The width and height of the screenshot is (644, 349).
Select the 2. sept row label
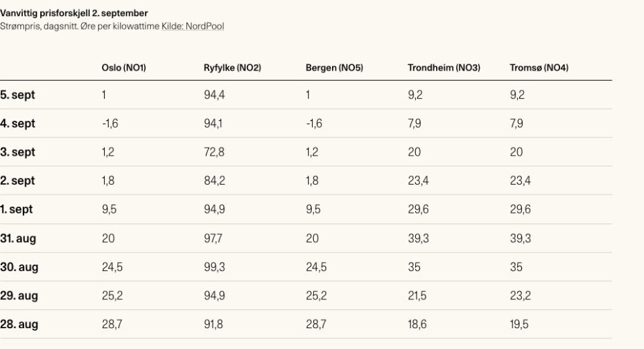point(17,181)
